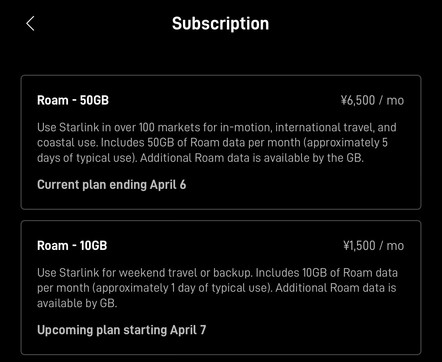Click the ¥1,500 / mo price
This screenshot has height=362, width=442.
tap(374, 246)
